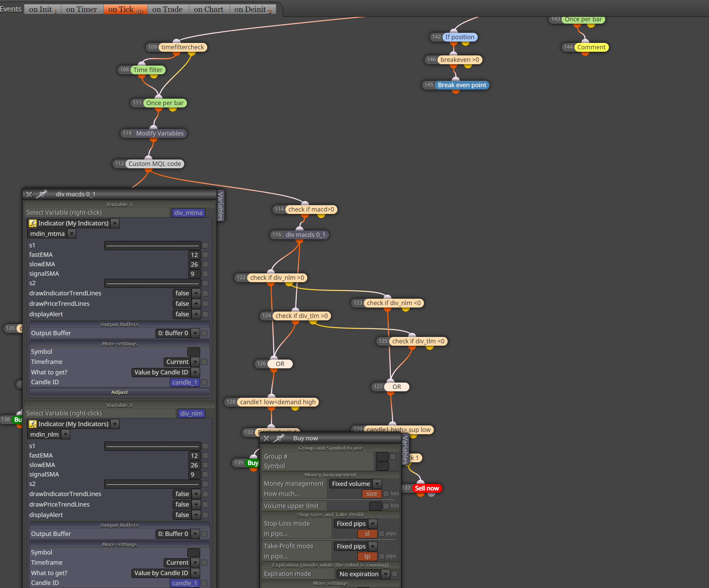This screenshot has width=709, height=588.
Task: Switch to the on Timer tab
Action: 81,9
